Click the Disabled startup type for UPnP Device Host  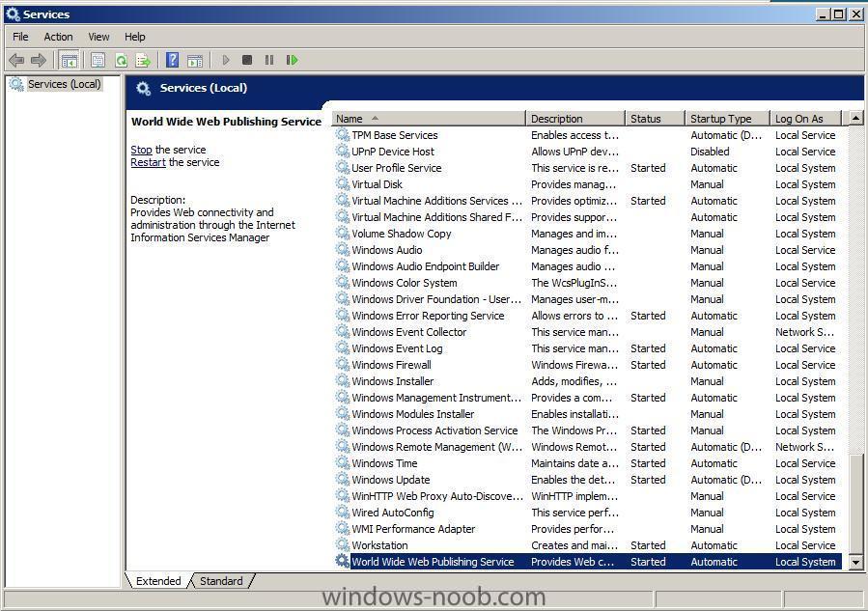pos(710,152)
